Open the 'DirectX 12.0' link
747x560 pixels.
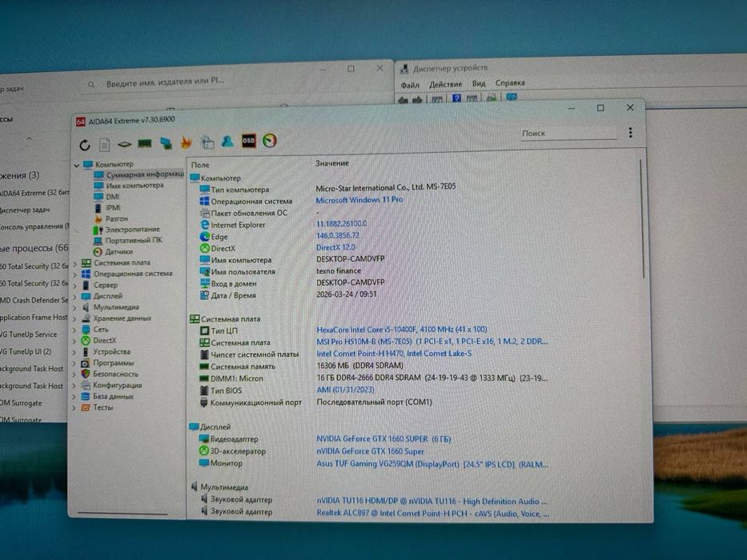coord(335,248)
